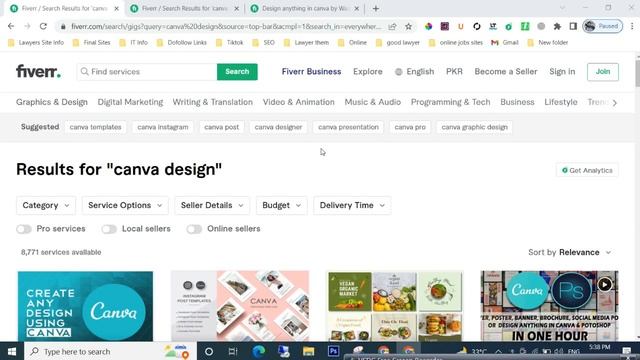Open File Explorer from taskbar
Image resolution: width=640 pixels, height=360 pixels.
pos(309,351)
